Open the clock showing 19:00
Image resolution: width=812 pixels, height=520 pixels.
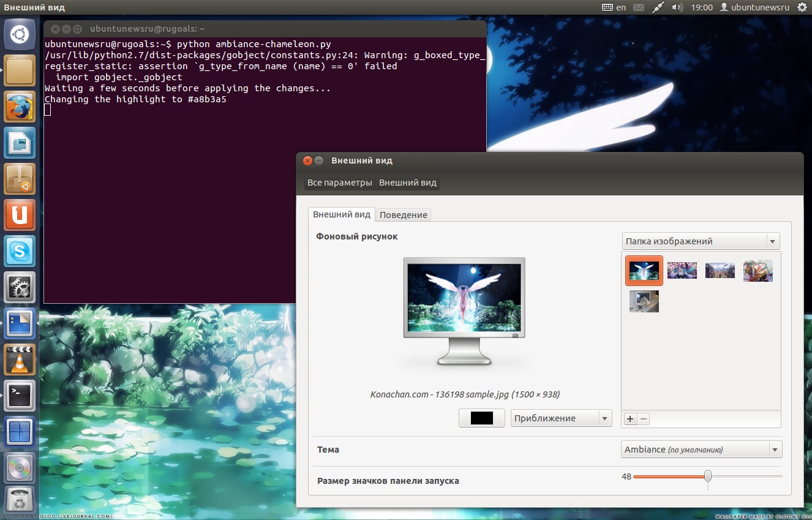pyautogui.click(x=702, y=7)
